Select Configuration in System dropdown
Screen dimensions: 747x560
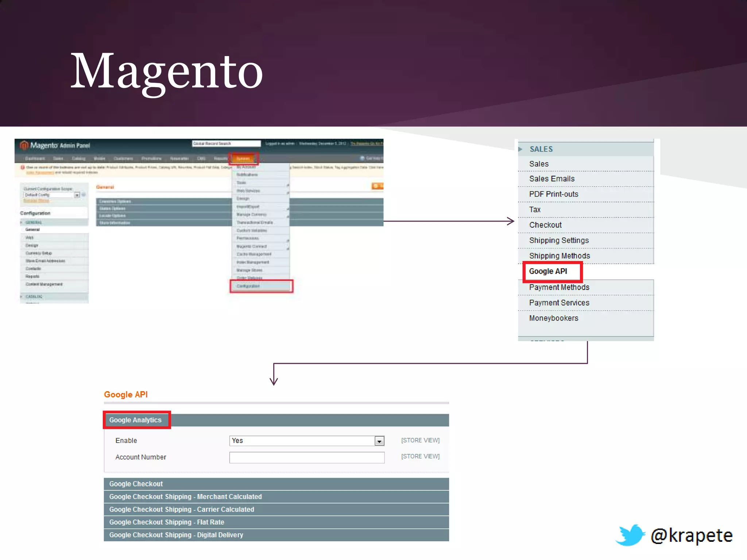(261, 286)
